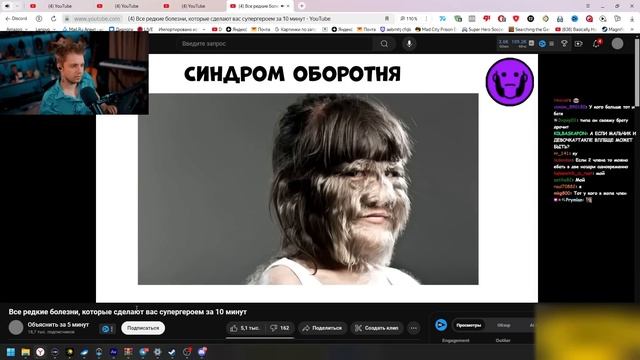Image resolution: width=640 pixels, height=360 pixels.
Task: Click the video title Все редкие болезни
Action: tap(128, 312)
